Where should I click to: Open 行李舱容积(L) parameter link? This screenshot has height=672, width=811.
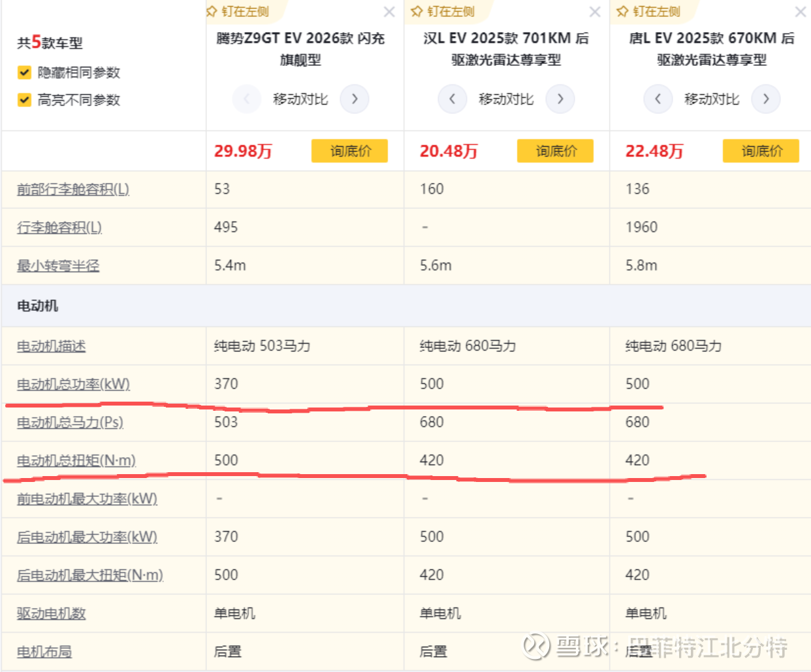pyautogui.click(x=59, y=227)
